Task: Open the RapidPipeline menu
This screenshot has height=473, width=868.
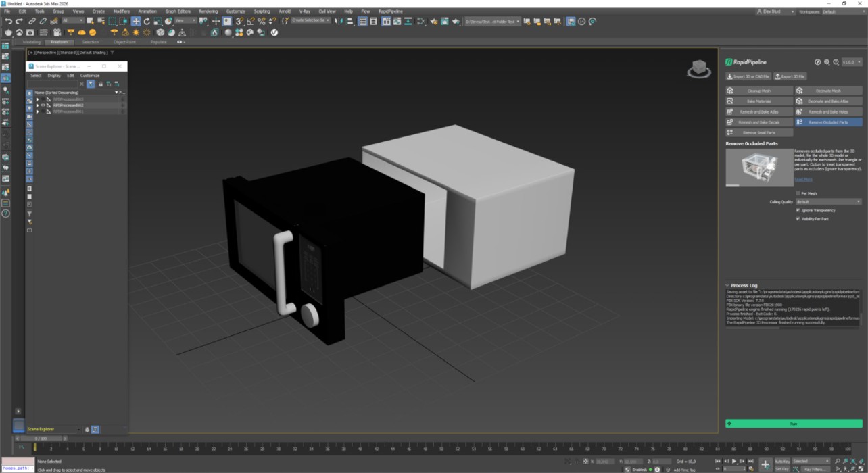Action: (390, 11)
